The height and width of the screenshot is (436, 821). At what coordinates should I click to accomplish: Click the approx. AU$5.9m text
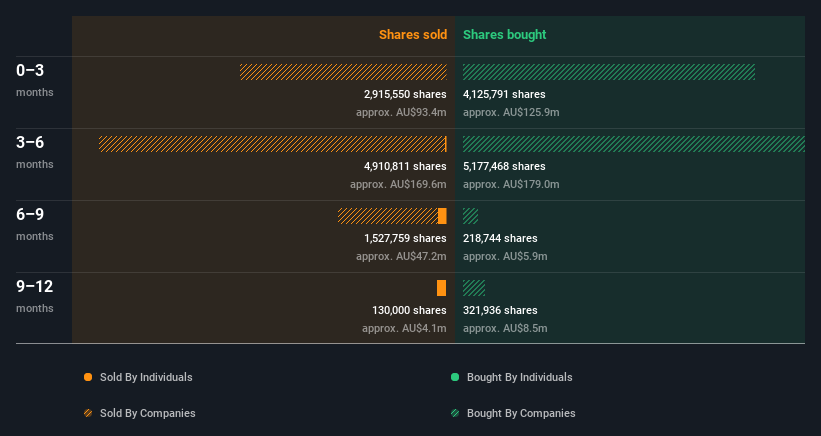pos(505,256)
